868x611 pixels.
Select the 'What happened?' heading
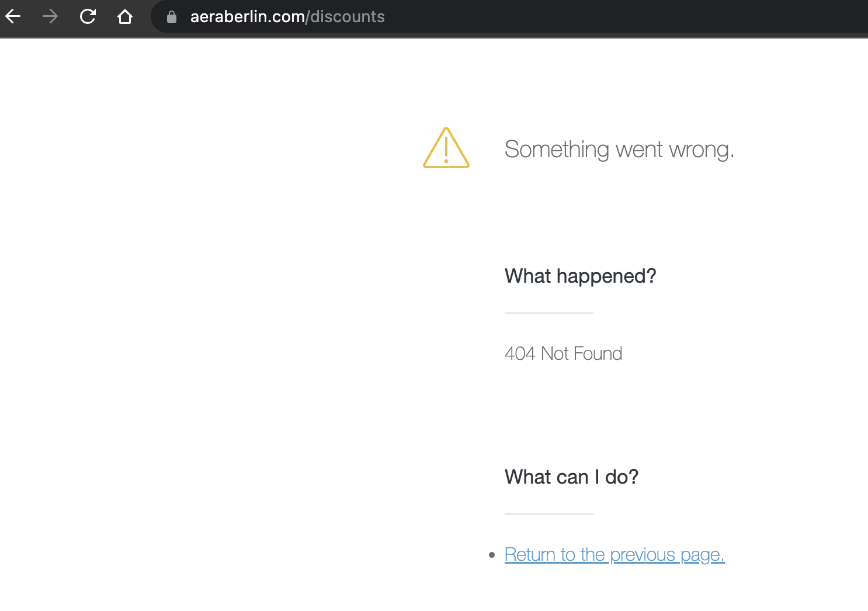pos(580,276)
